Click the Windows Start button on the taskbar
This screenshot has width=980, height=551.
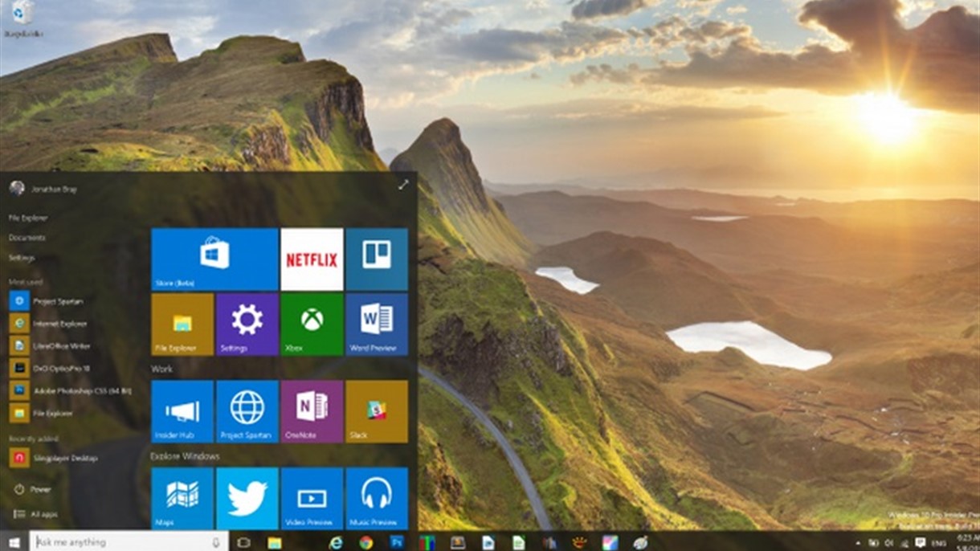click(14, 541)
